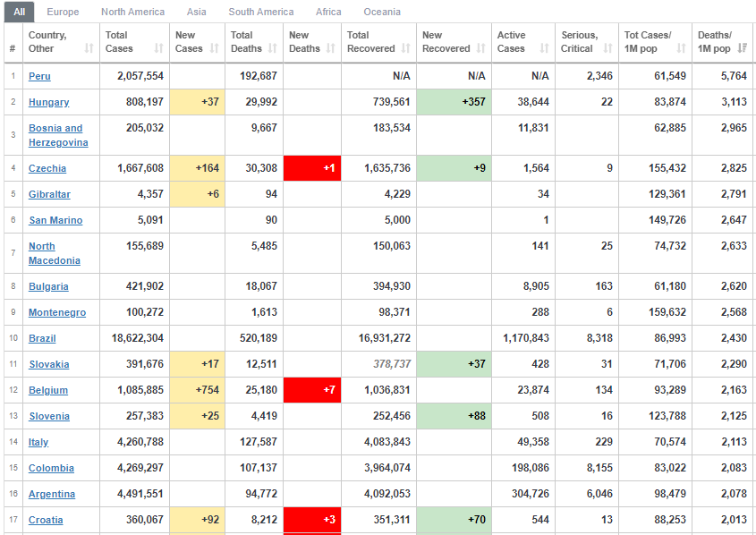This screenshot has width=756, height=535.
Task: Sort by Serious, Critical column arrows
Action: pyautogui.click(x=608, y=48)
